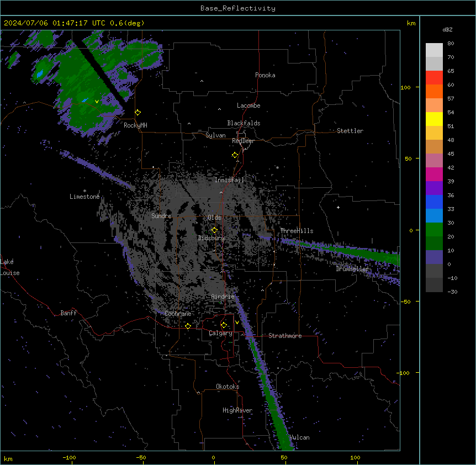This screenshot has width=476, height=465.
Task: Pick the red 60-65 dBZ legend swatch
Action: [x=434, y=77]
